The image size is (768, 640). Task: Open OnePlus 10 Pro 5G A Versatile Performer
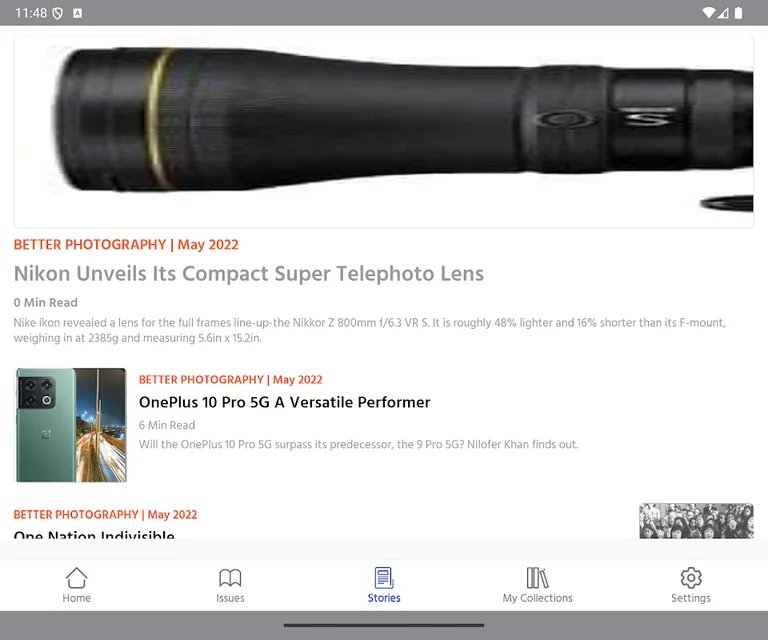click(285, 402)
